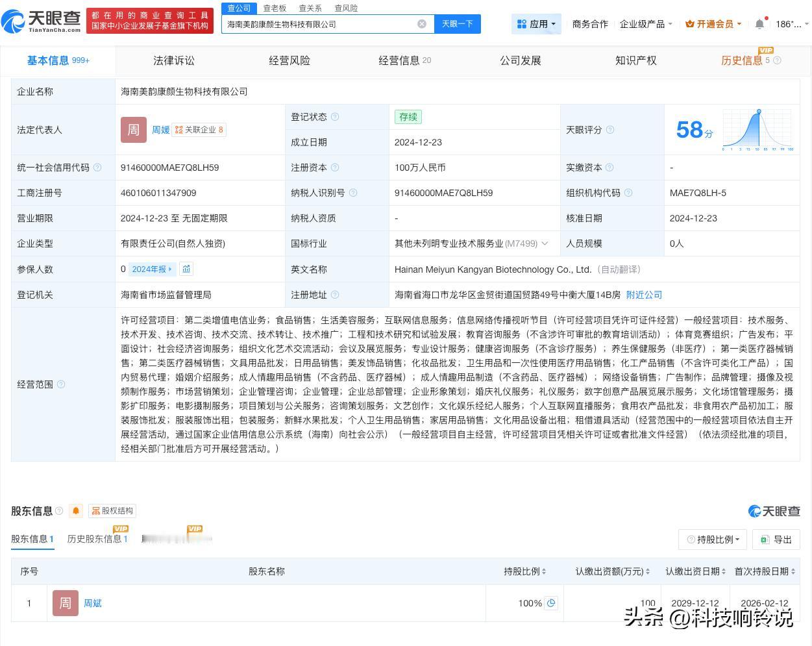The image size is (812, 646).
Task: Click the help icon beside 股东信息 heading
Action: tap(59, 511)
